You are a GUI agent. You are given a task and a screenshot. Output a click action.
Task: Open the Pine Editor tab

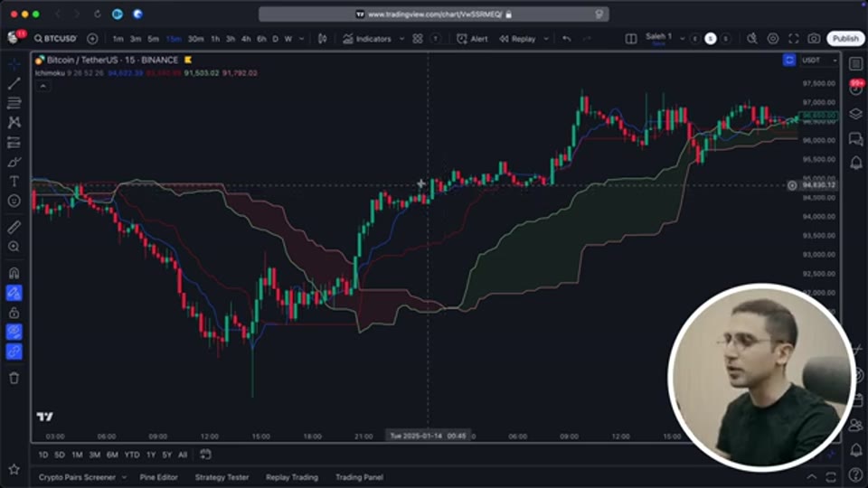point(159,477)
